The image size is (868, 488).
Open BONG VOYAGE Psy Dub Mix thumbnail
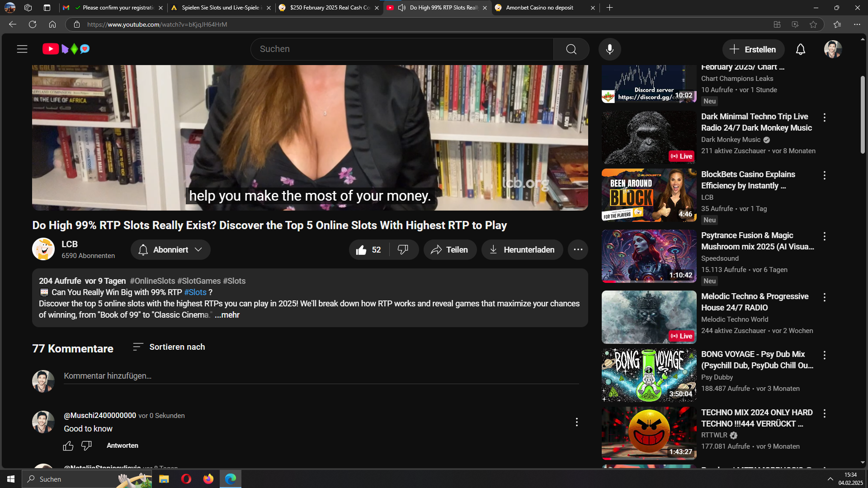pos(649,375)
